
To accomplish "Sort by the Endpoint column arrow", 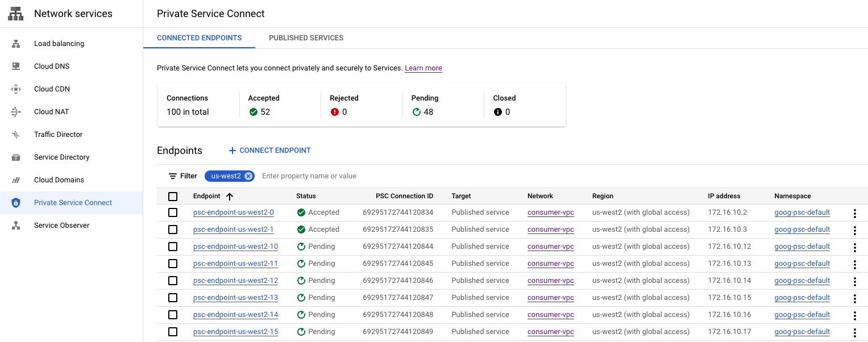I will (230, 197).
